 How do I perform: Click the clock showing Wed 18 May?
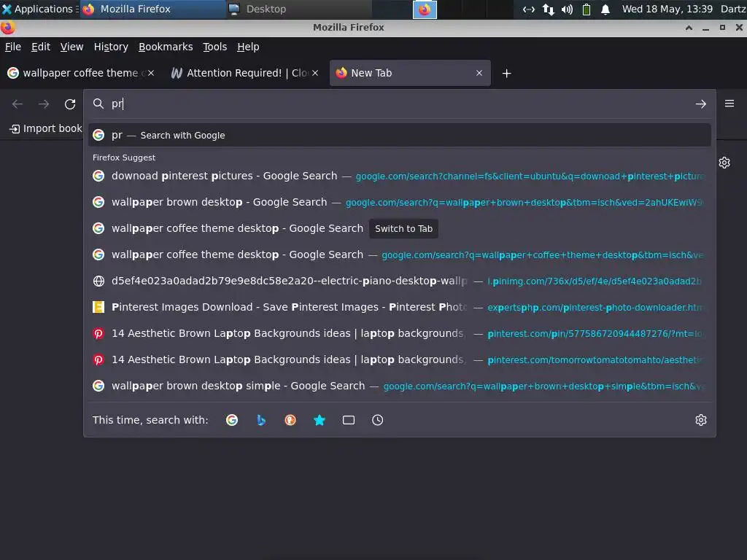pos(667,9)
